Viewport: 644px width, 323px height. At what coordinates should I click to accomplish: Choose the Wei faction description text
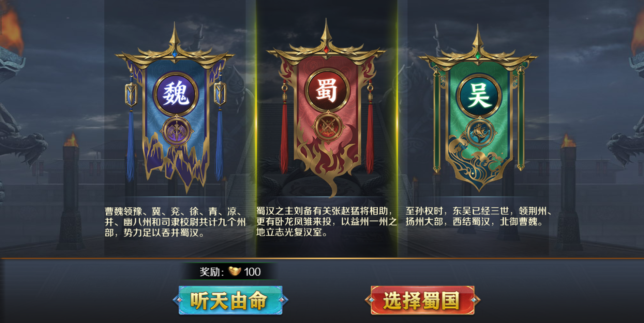tap(175, 222)
